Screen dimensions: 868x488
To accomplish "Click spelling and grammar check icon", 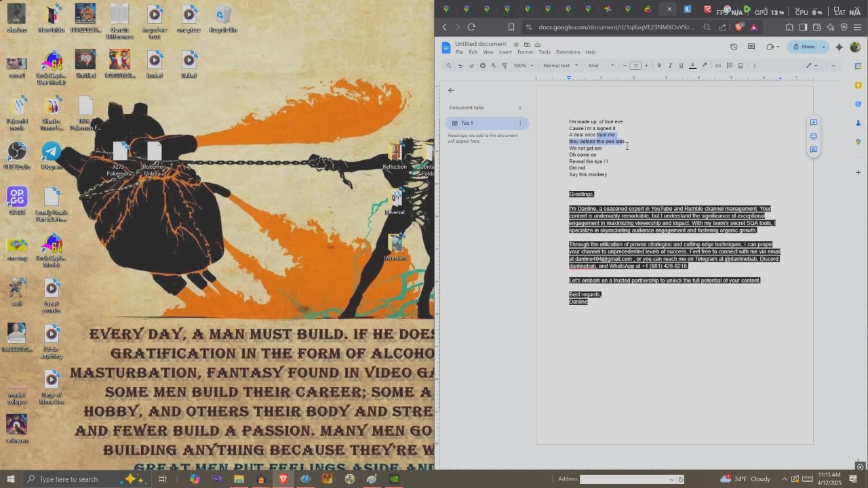I will click(x=494, y=66).
